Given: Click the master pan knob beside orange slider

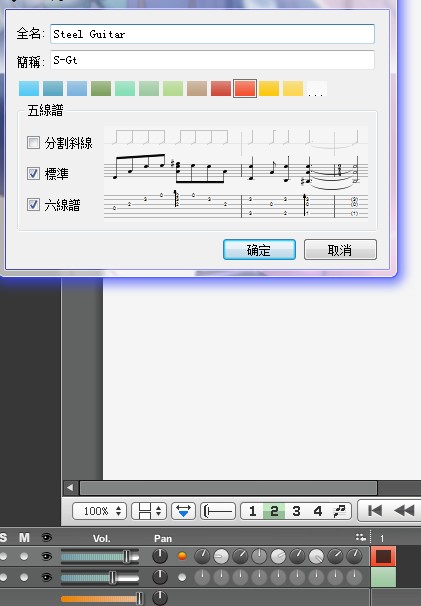Looking at the screenshot, I should click(x=160, y=598).
